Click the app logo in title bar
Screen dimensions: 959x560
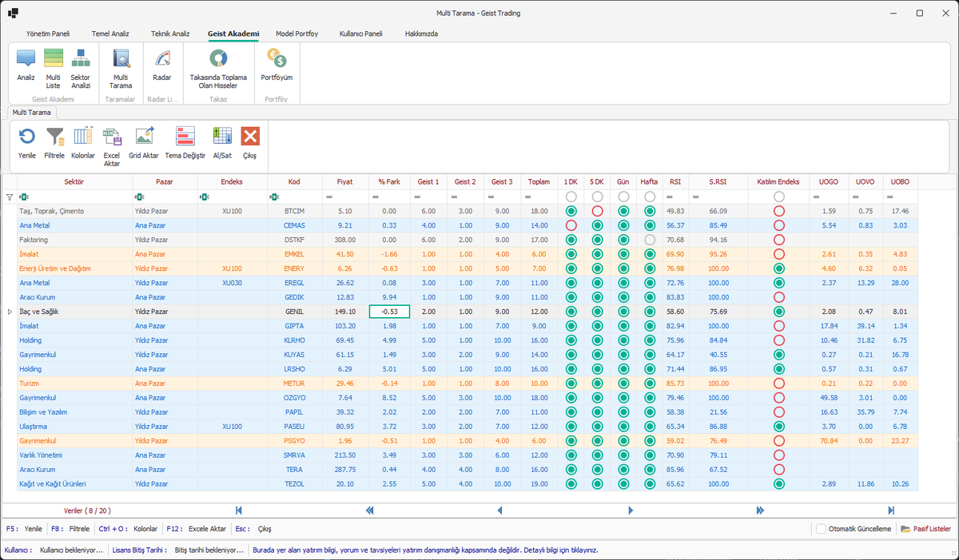click(14, 13)
